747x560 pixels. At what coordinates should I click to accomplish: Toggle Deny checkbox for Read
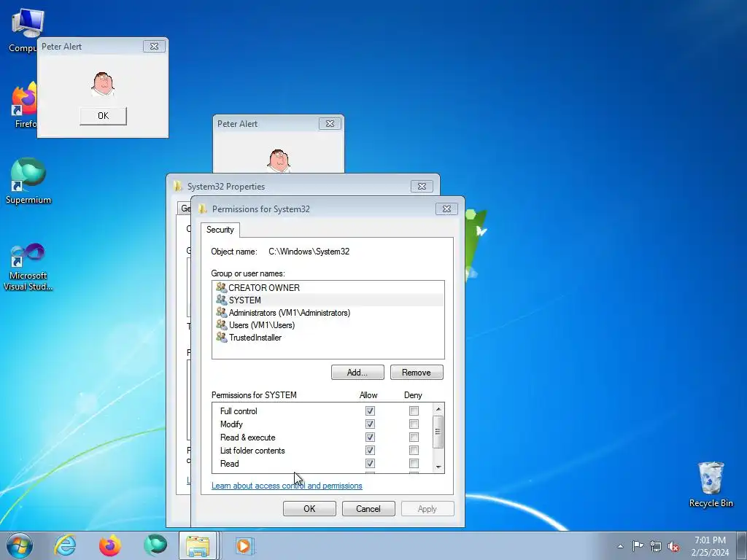[x=414, y=463]
